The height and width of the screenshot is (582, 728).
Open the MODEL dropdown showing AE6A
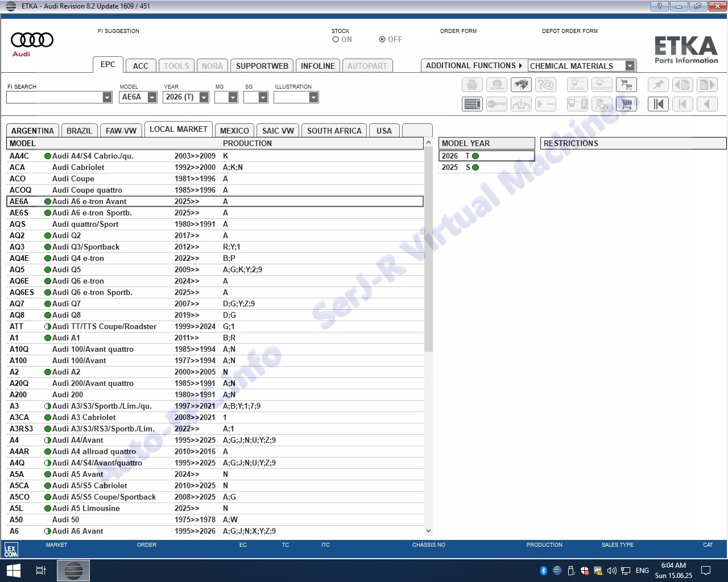click(152, 97)
